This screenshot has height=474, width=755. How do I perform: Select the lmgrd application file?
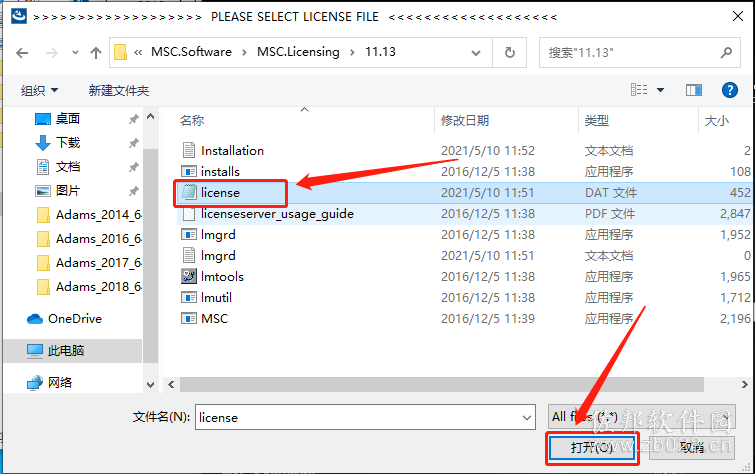218,235
